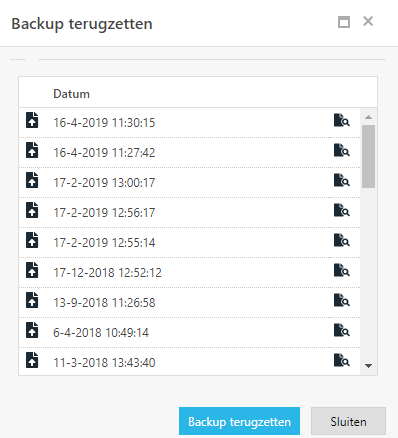Screen dimensions: 398x438
Task: Click restore icon for 17-2-2019 13:00:17 backup
Action: coord(32,180)
